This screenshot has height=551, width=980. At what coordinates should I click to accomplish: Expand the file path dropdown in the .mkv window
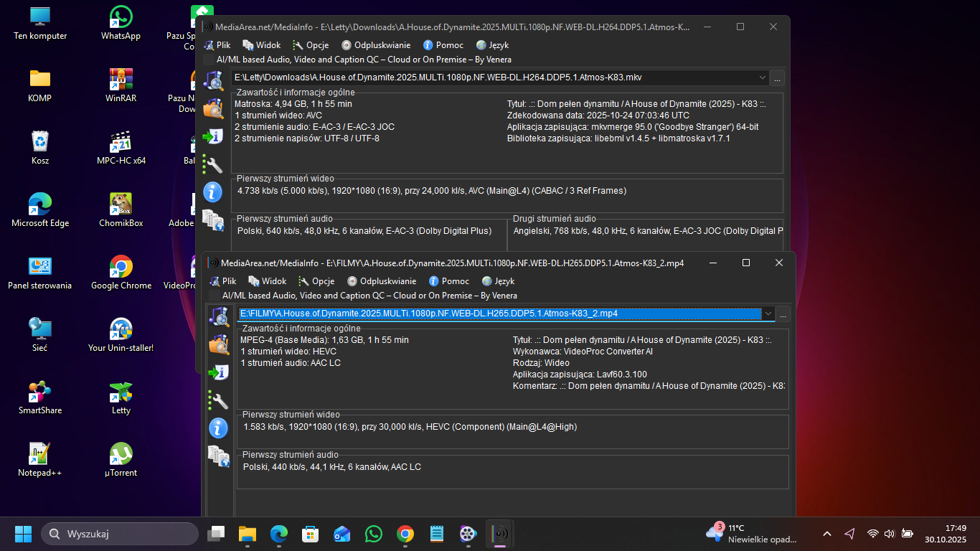click(762, 77)
